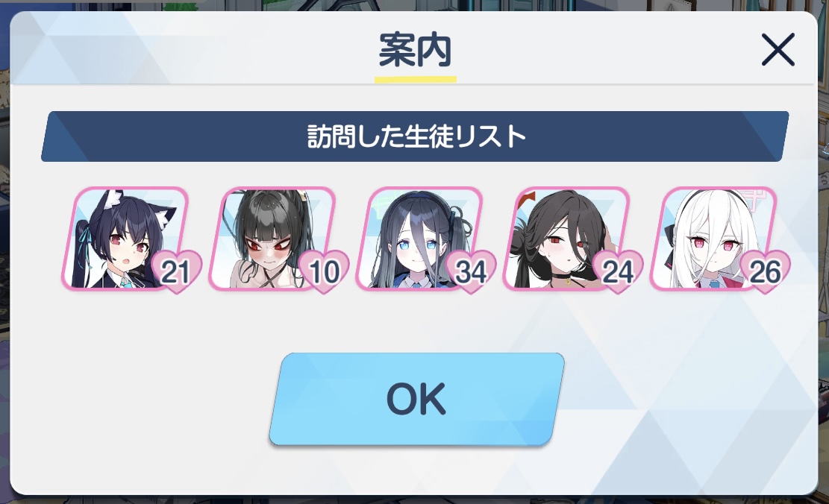Click the yellow underline beneath 案内
This screenshot has width=829, height=504.
pyautogui.click(x=416, y=79)
